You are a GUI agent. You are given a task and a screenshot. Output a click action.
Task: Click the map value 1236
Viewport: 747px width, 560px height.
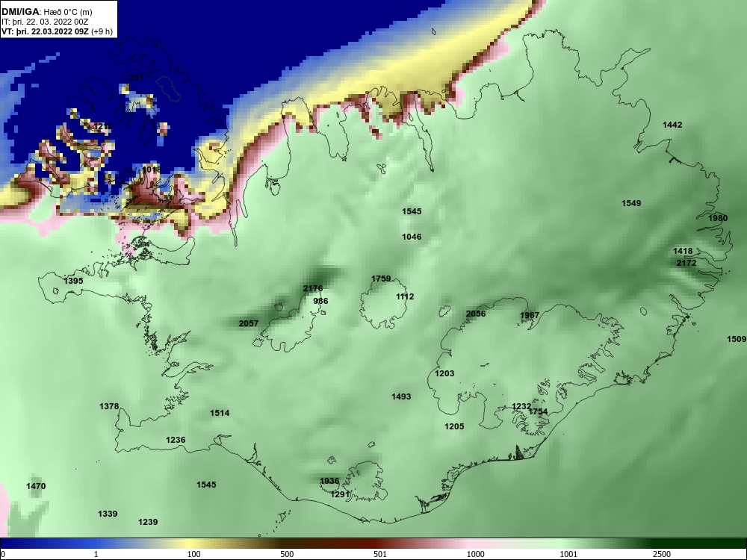(176, 440)
